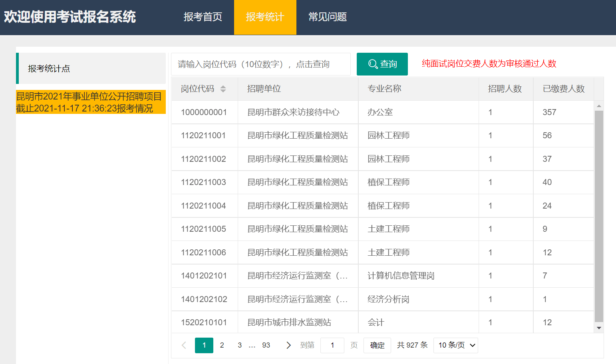Select code cell 1000000001
This screenshot has width=616, height=364.
pyautogui.click(x=205, y=112)
